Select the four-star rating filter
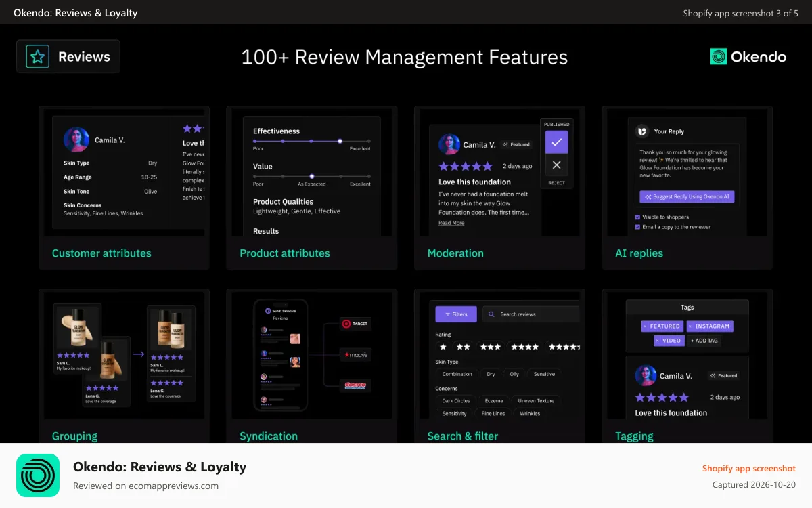This screenshot has height=508, width=812. point(524,347)
